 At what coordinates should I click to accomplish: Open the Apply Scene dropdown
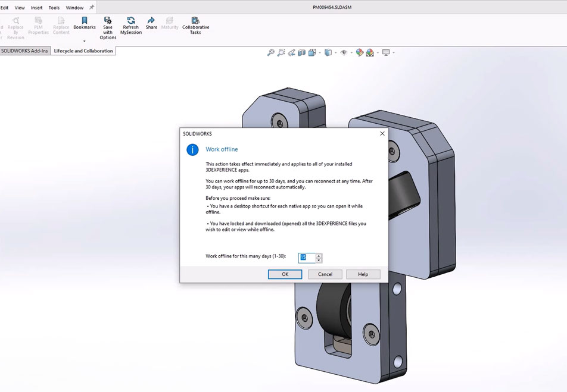[377, 52]
